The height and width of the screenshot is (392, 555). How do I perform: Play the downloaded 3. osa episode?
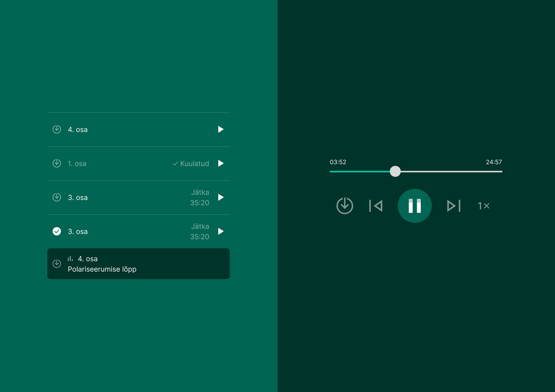(x=220, y=231)
